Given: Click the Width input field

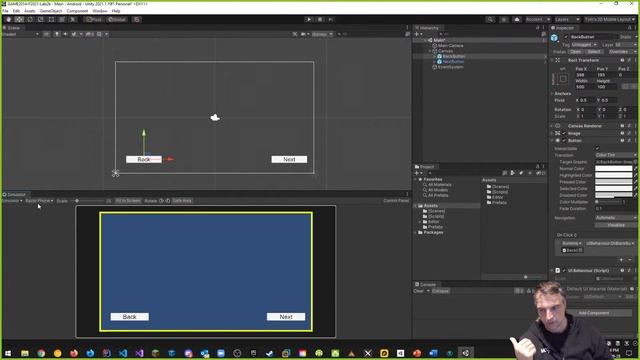Looking at the screenshot, I should (584, 87).
